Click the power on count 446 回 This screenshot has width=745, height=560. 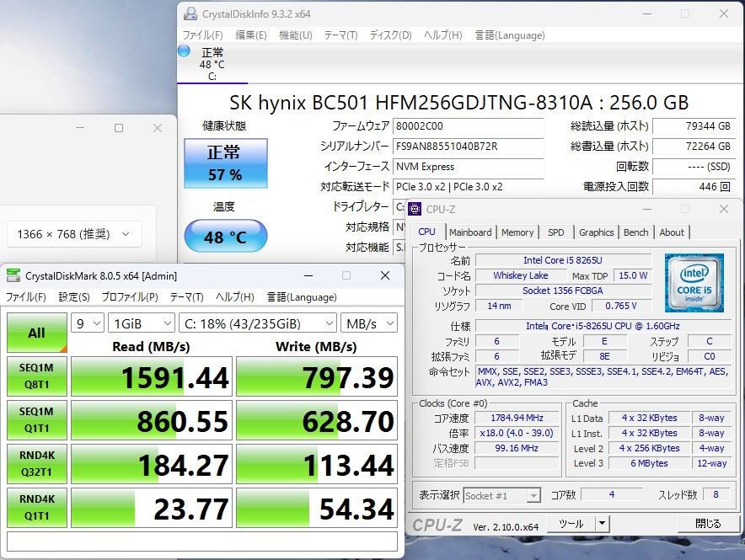(694, 186)
